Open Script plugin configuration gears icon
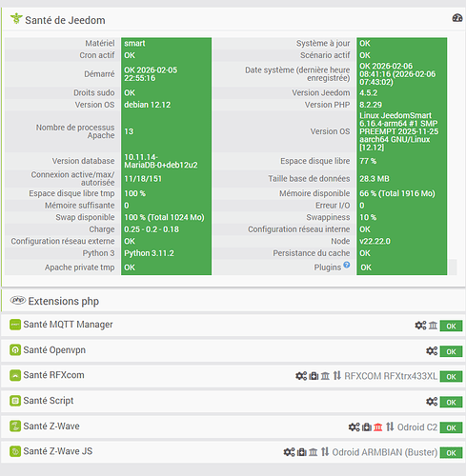Viewport: 466px width, 476px height. tap(432, 402)
